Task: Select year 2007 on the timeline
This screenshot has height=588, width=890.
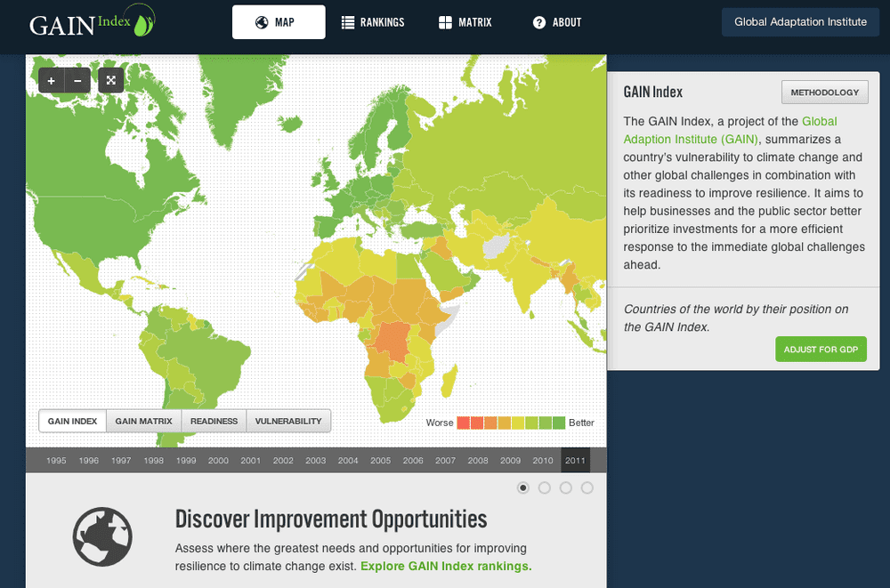Action: [446, 460]
